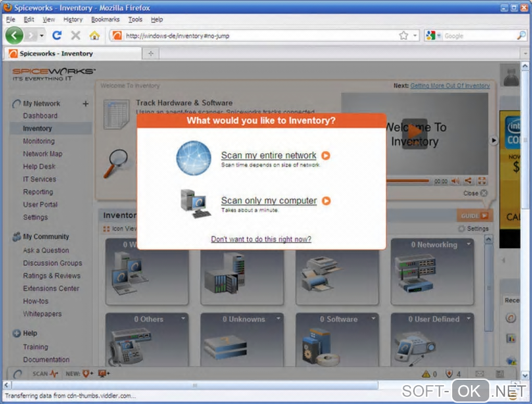Screen dimensions: 532x404
Task: Open the File menu
Action: 10,19
